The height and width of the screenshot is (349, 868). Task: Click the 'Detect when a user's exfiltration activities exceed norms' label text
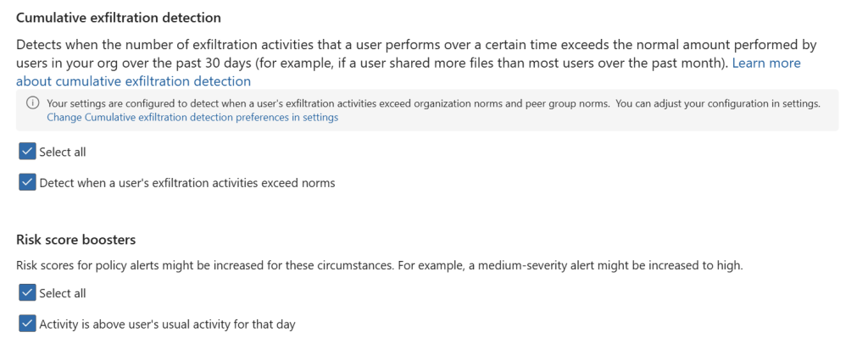pos(187,183)
